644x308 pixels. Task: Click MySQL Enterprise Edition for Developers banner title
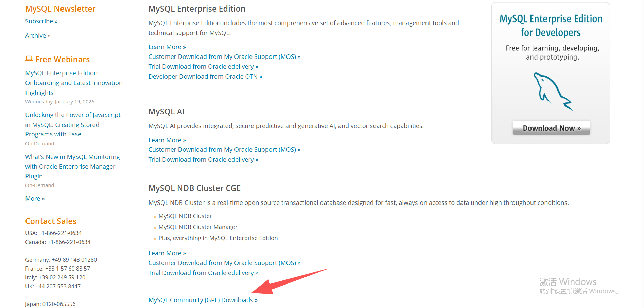point(551,26)
